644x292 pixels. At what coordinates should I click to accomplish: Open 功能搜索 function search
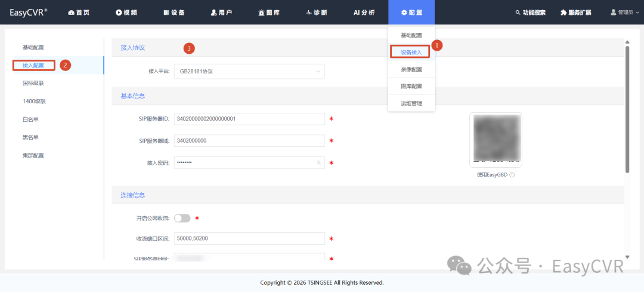tap(531, 13)
